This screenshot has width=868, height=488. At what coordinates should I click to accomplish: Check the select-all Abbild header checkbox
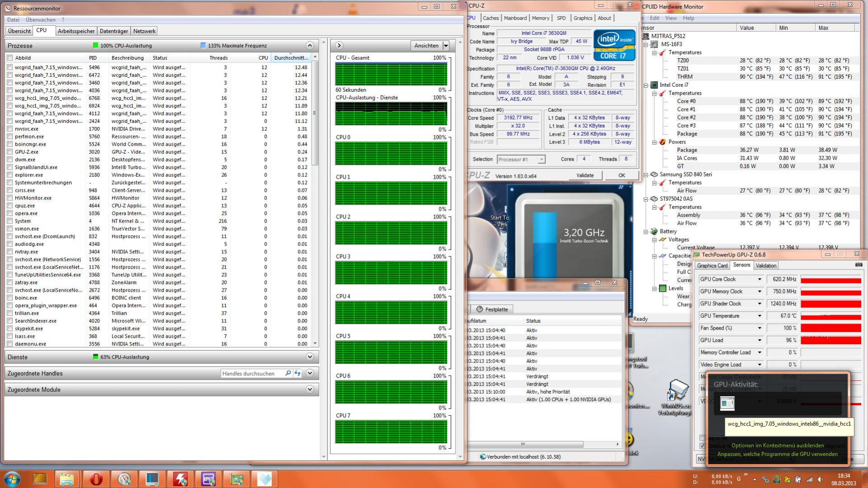point(10,58)
